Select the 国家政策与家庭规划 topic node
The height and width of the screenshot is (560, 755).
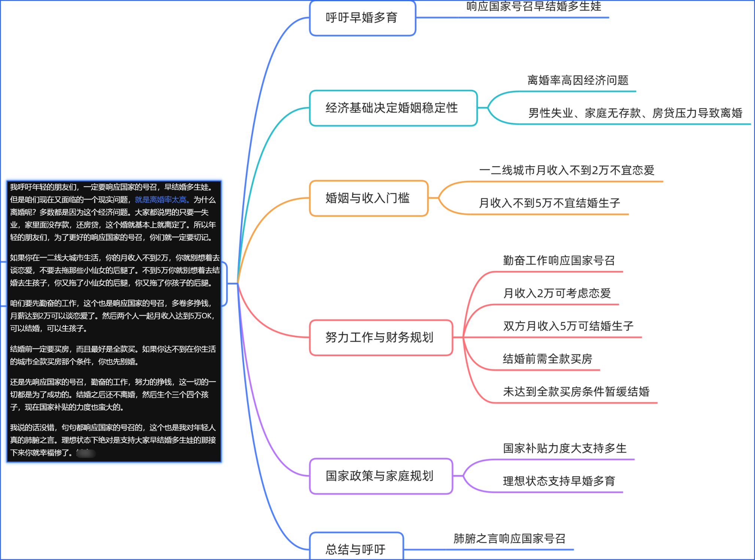(380, 476)
